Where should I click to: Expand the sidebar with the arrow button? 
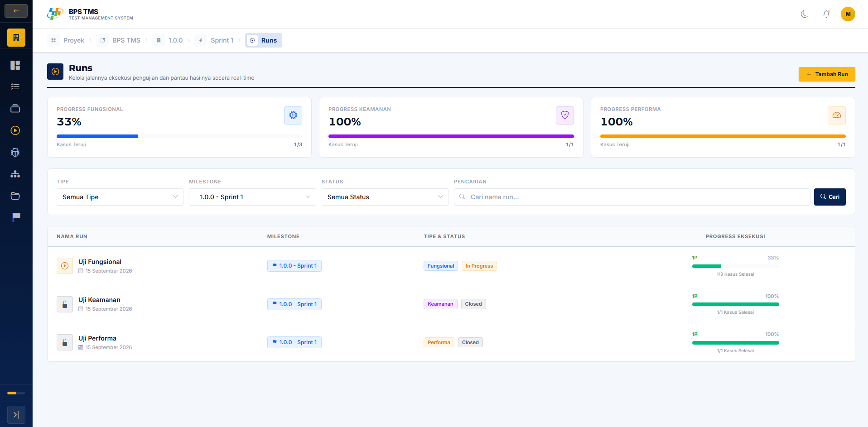pyautogui.click(x=16, y=415)
